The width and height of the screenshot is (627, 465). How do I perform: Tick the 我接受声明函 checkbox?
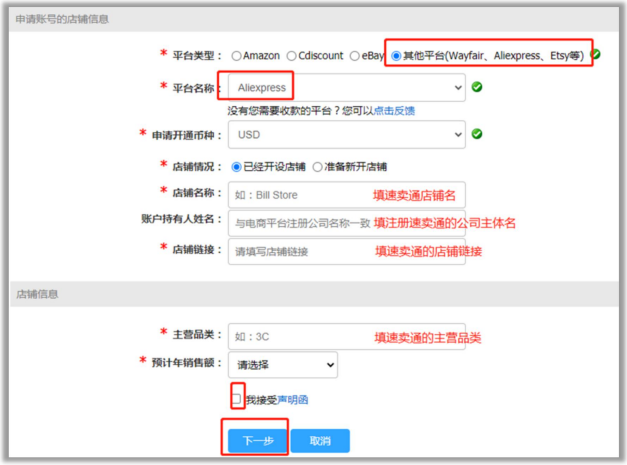237,399
